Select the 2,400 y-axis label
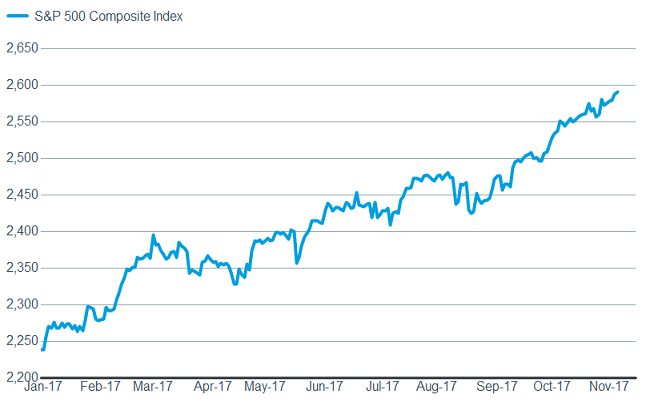This screenshot has height=400, width=650. point(21,231)
